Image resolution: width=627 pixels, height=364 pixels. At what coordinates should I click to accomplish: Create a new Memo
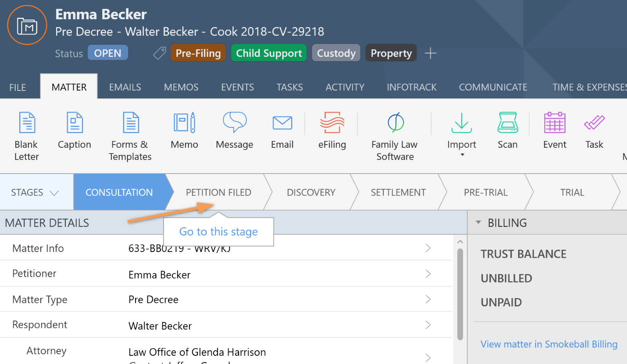pyautogui.click(x=184, y=130)
